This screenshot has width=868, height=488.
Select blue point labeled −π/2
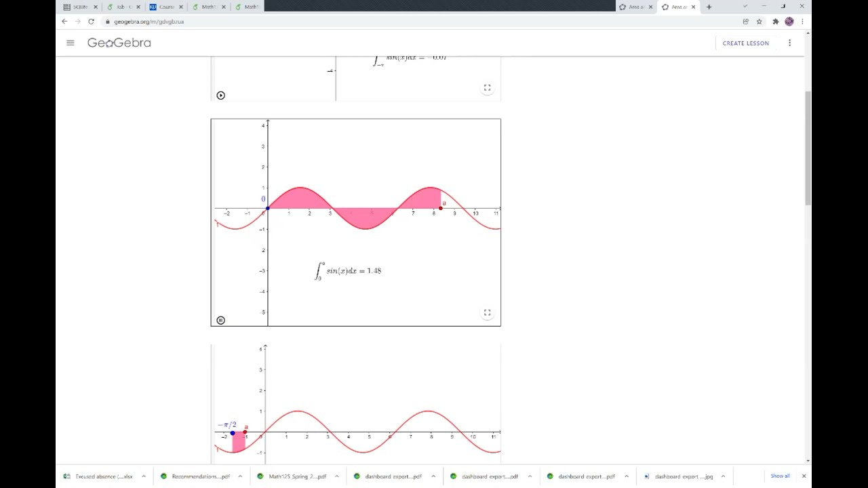click(233, 432)
